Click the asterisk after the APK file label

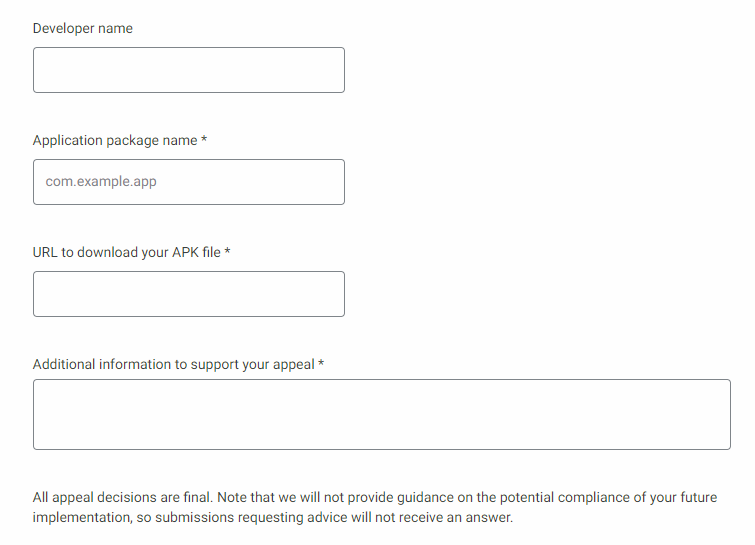tap(228, 253)
